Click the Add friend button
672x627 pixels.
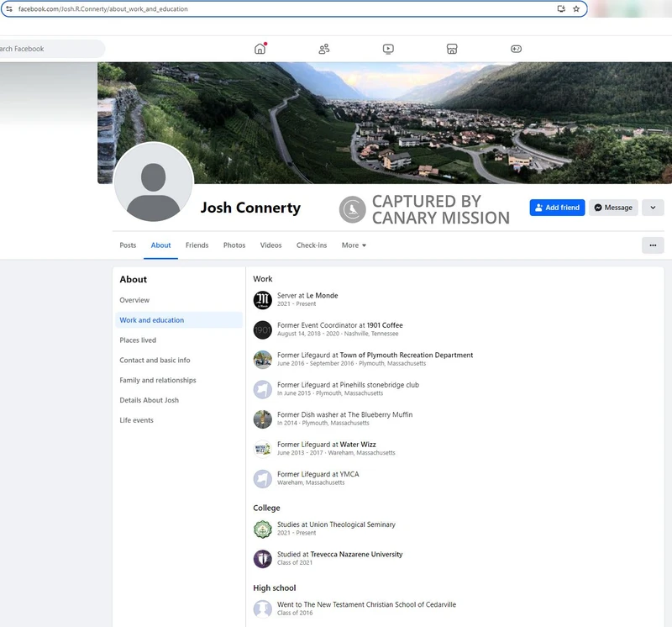point(559,208)
